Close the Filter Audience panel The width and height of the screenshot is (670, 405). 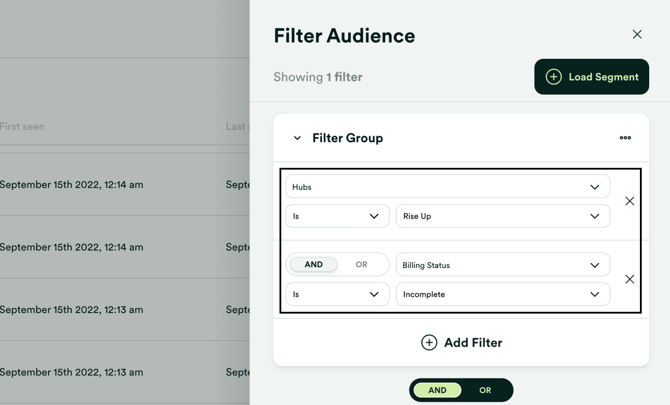coord(637,34)
